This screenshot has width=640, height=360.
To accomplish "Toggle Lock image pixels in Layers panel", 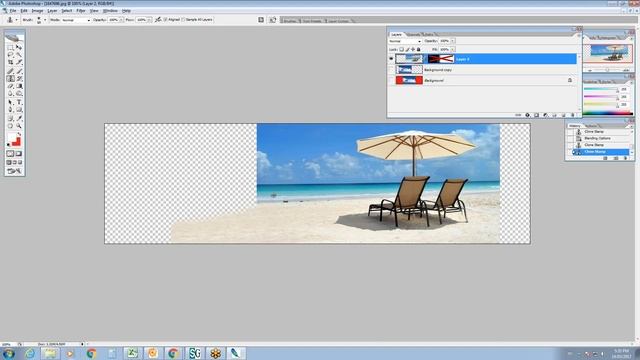I will (x=408, y=49).
